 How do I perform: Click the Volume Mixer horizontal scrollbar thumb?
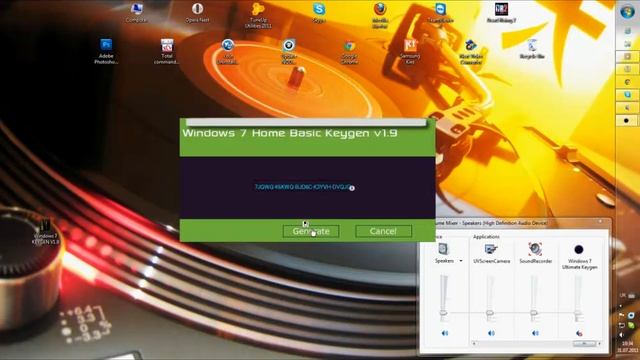pyautogui.click(x=584, y=344)
